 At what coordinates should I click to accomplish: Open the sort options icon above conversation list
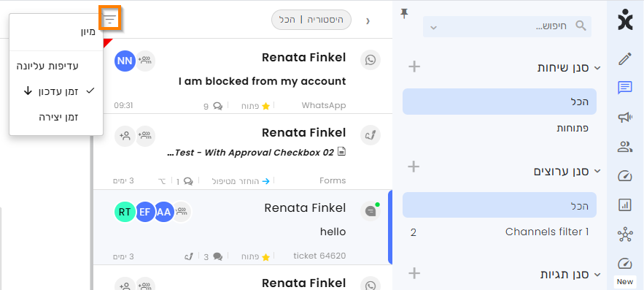pos(109,19)
